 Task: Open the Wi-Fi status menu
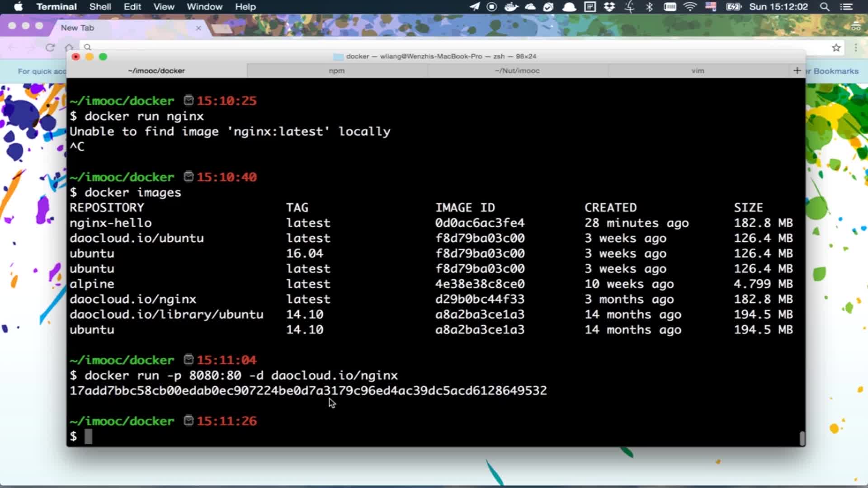tap(690, 7)
